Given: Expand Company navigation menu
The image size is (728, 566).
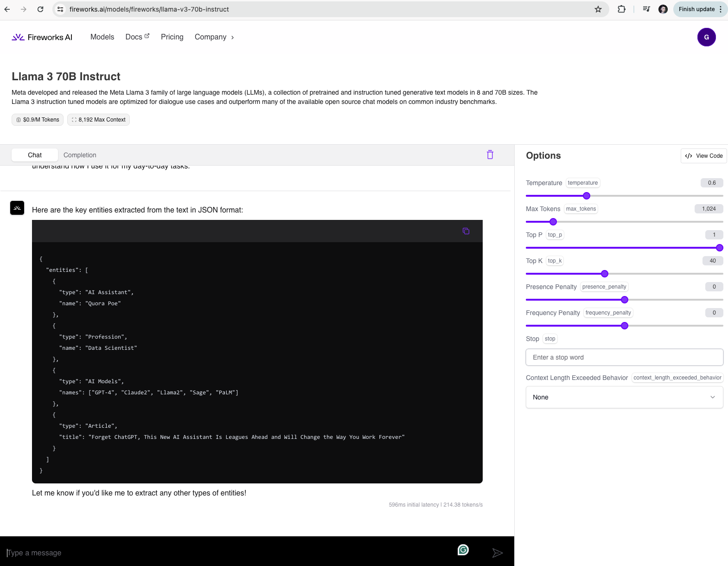Looking at the screenshot, I should [214, 37].
